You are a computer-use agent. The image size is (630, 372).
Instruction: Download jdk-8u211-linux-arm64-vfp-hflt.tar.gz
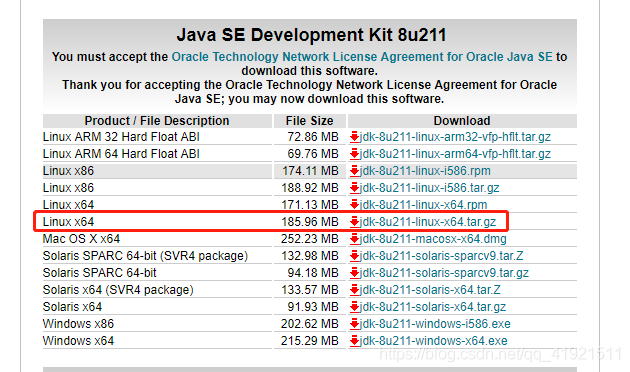455,154
